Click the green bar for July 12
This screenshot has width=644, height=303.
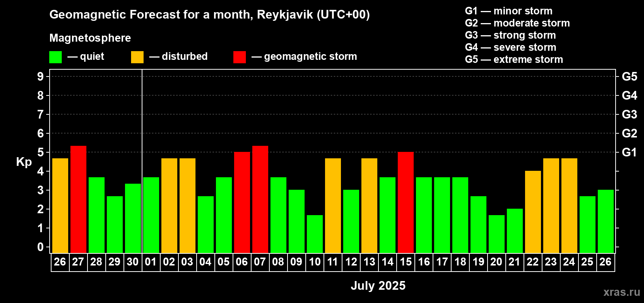point(351,221)
